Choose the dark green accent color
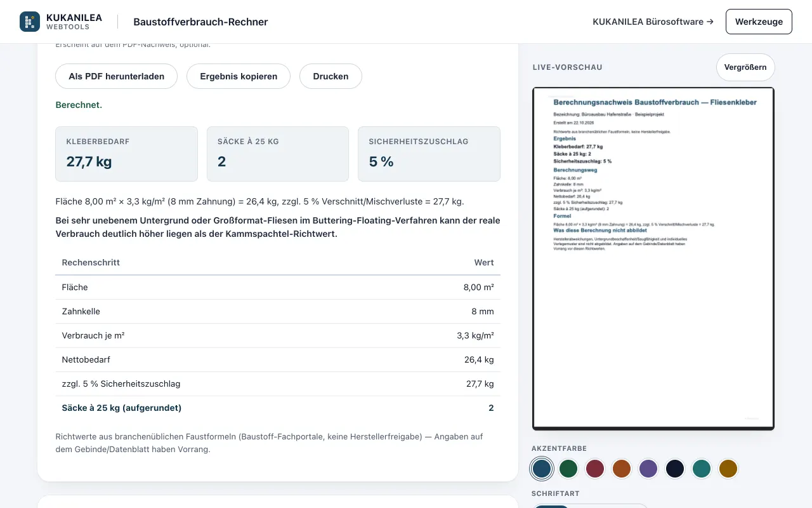This screenshot has height=508, width=812. (x=568, y=469)
